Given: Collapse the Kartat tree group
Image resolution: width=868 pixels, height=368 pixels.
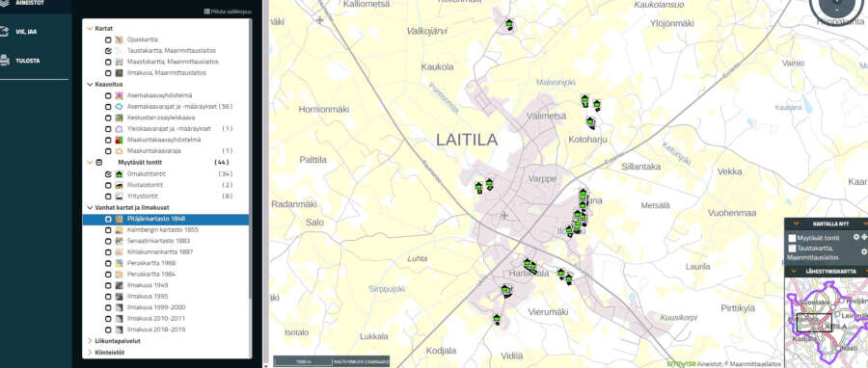Looking at the screenshot, I should (x=90, y=28).
